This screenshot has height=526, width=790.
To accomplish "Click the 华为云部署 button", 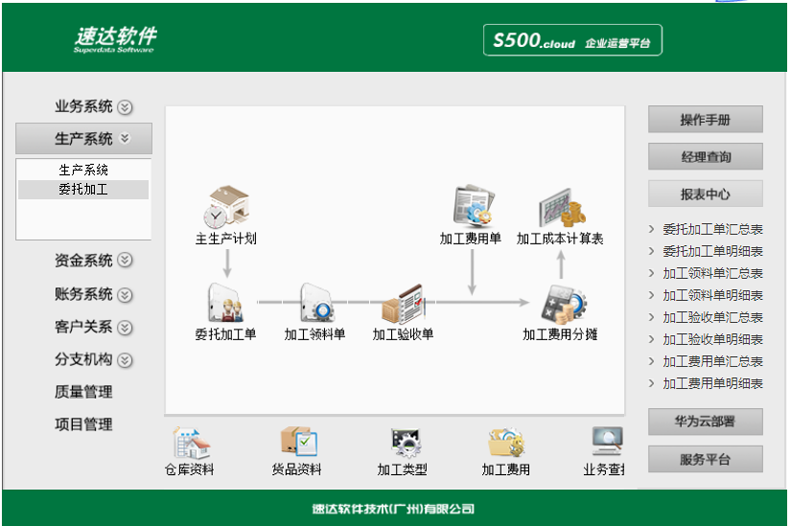I will [x=705, y=422].
